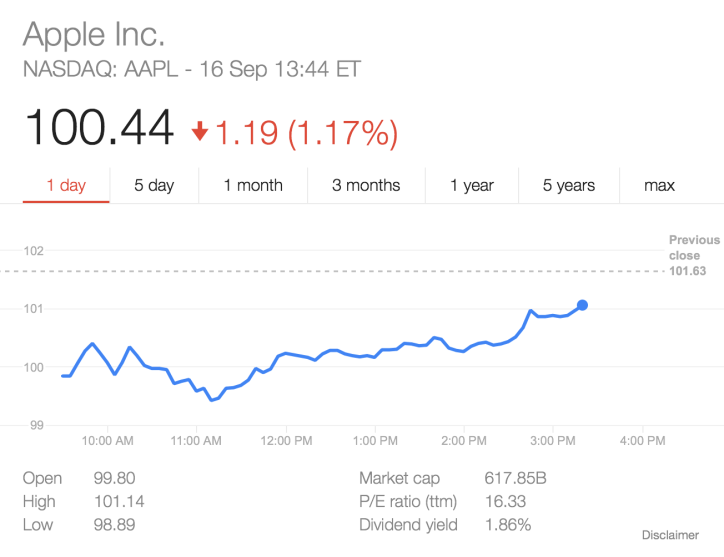The image size is (724, 557).
Task: Show the max time range
Action: [x=659, y=185]
